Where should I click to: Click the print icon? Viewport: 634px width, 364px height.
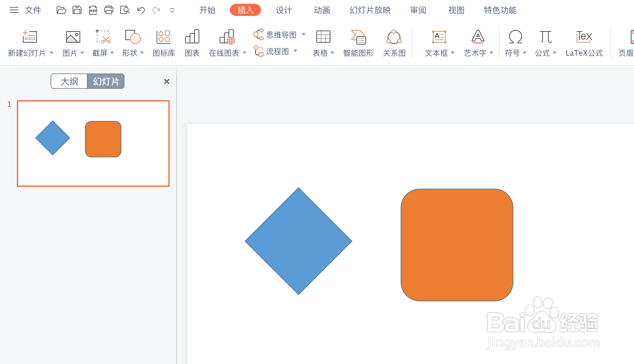(x=109, y=10)
